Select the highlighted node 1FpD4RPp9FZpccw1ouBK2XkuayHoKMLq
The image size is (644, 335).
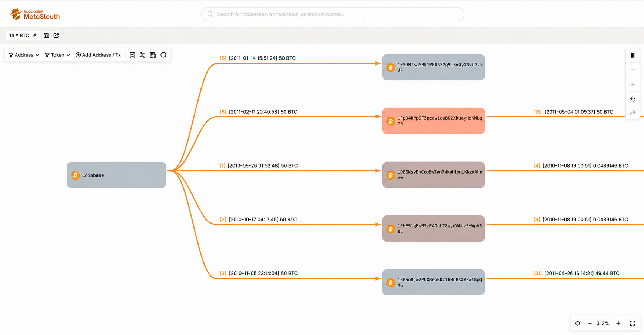click(434, 121)
